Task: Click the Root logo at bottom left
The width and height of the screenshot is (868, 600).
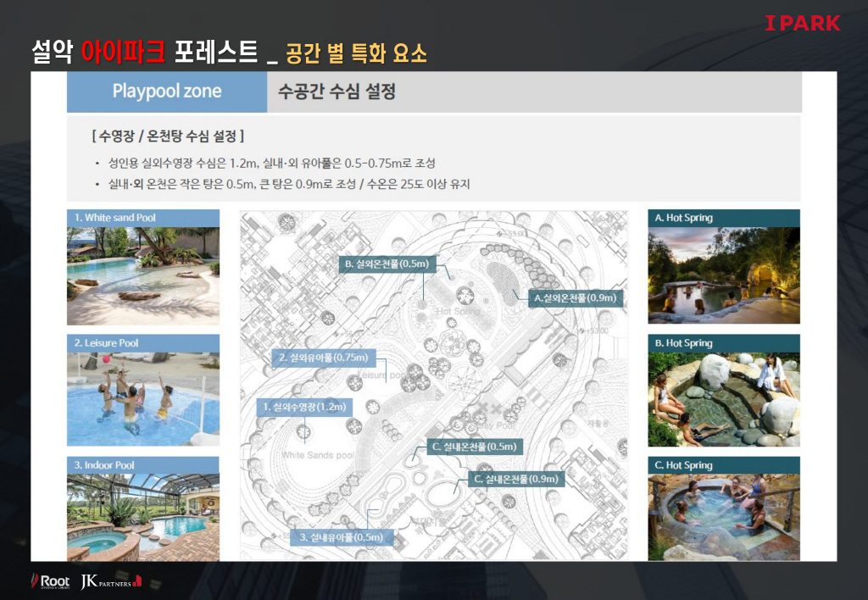Action: pos(50,581)
